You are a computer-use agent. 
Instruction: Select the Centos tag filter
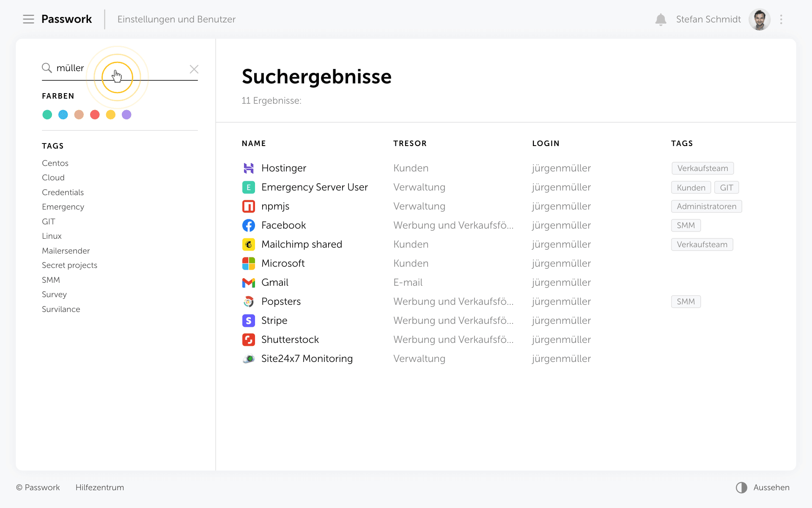pyautogui.click(x=55, y=163)
